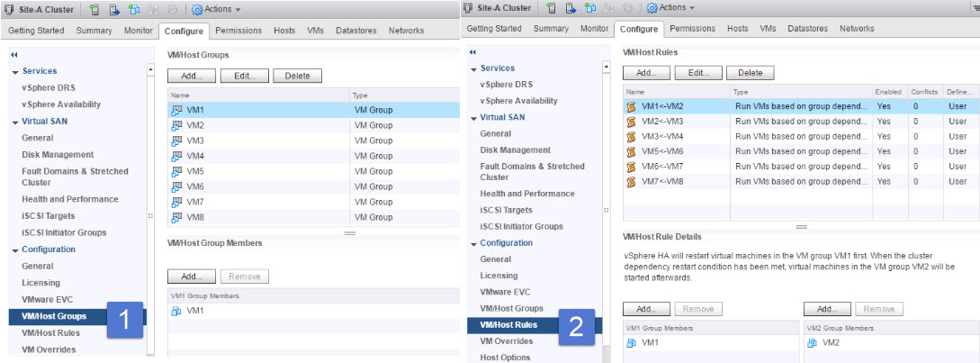Select VM4 row in VM/Host Groups list
The height and width of the screenshot is (363, 980).
tap(312, 156)
